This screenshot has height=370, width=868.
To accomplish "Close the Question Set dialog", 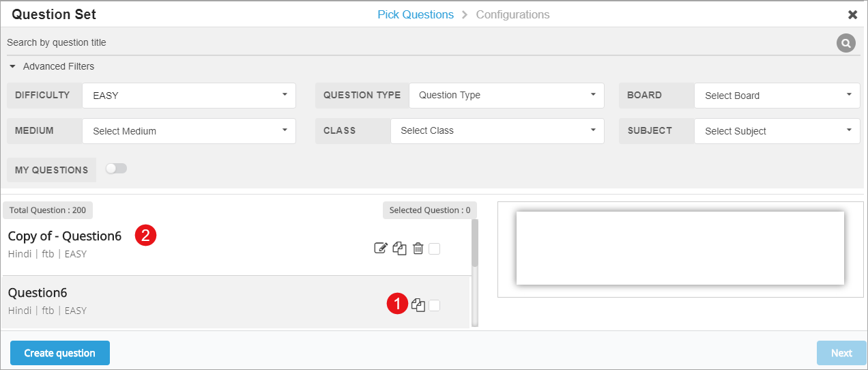I will click(x=852, y=14).
